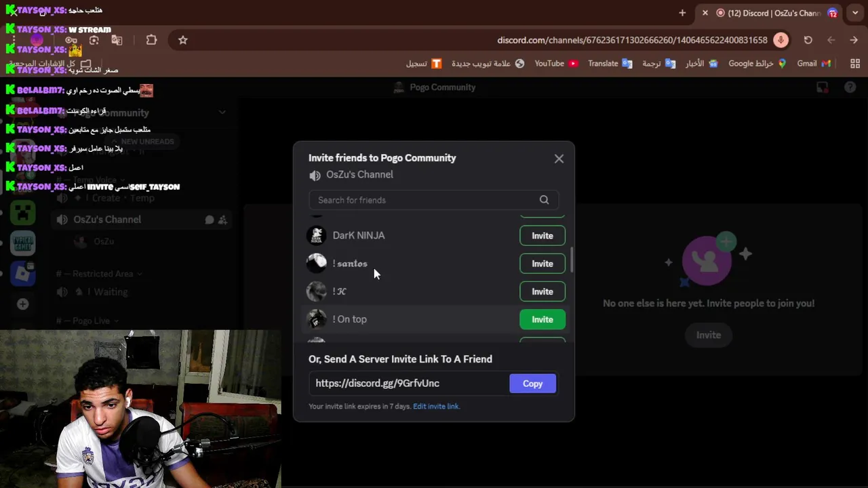Screen dimensions: 868x488
Task: Open the علامة تبويب جديدة bookmark
Action: [488, 64]
